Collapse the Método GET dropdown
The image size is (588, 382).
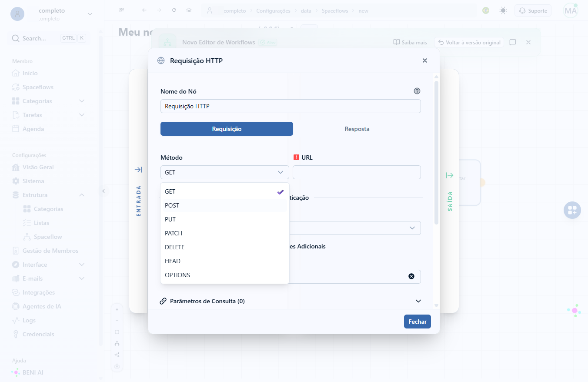click(x=224, y=172)
